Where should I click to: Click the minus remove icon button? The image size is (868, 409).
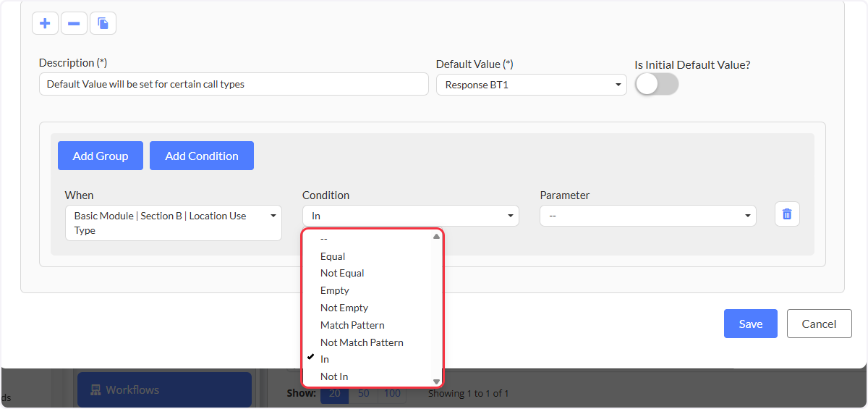click(74, 23)
